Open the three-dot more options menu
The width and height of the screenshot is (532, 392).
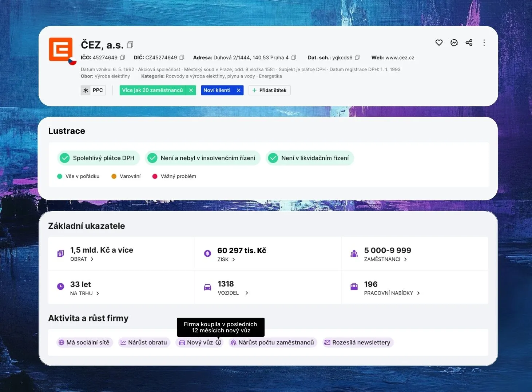click(x=484, y=43)
